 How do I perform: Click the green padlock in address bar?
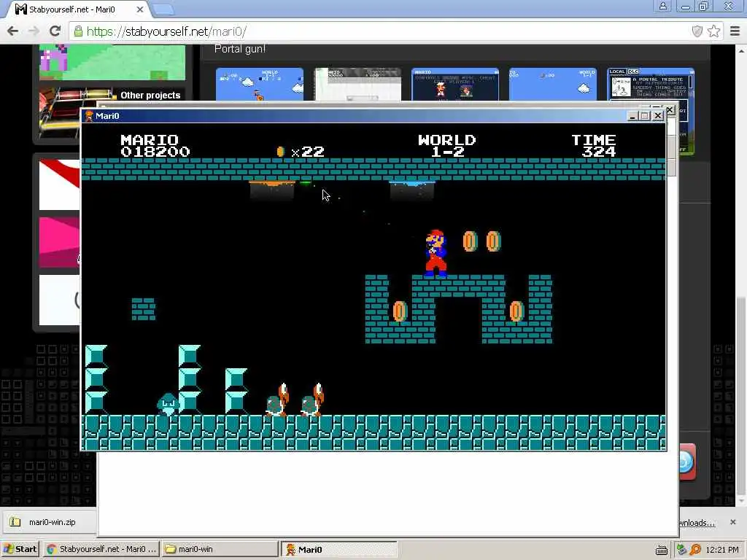78,31
